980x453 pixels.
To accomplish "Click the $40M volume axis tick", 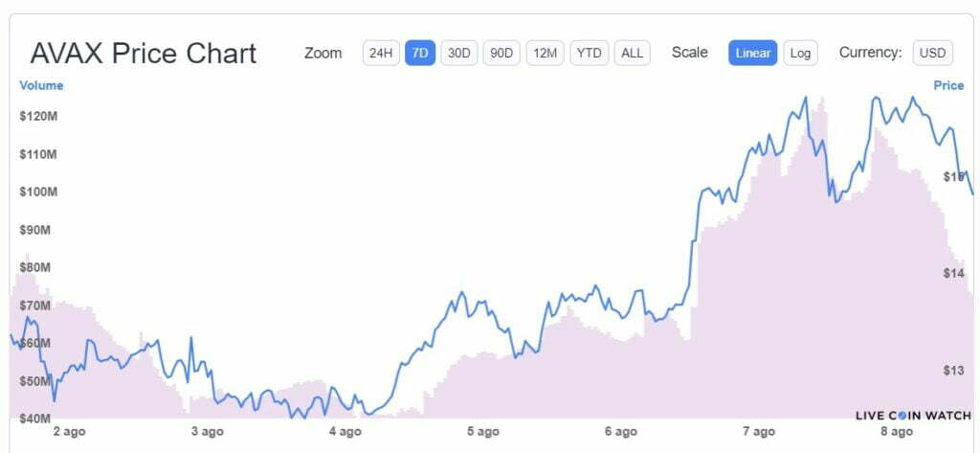I will pos(36,419).
